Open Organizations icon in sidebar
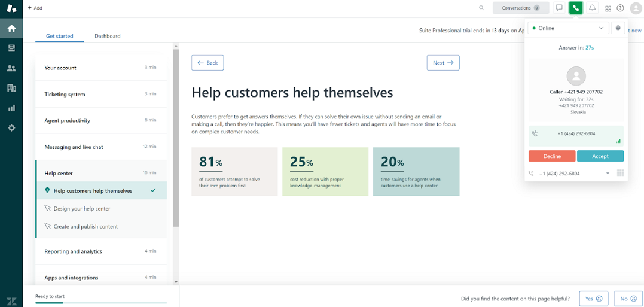Screen dimensions: 644x307 point(11,88)
